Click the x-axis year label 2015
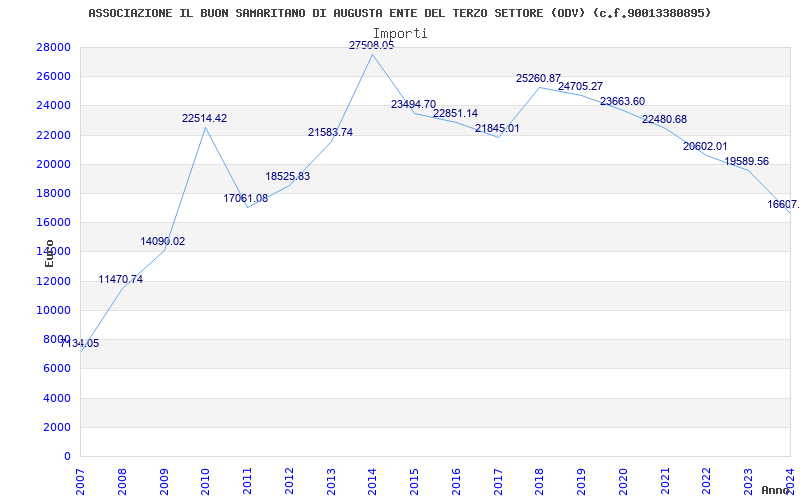The image size is (800, 500). [415, 482]
